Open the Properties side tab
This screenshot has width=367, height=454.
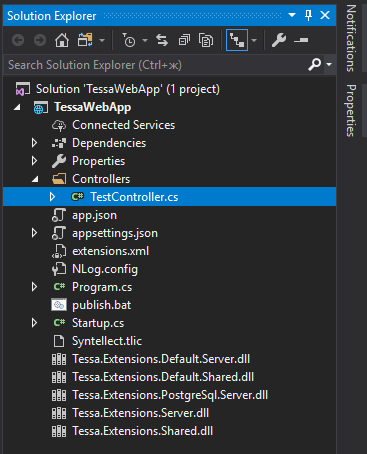pos(351,110)
